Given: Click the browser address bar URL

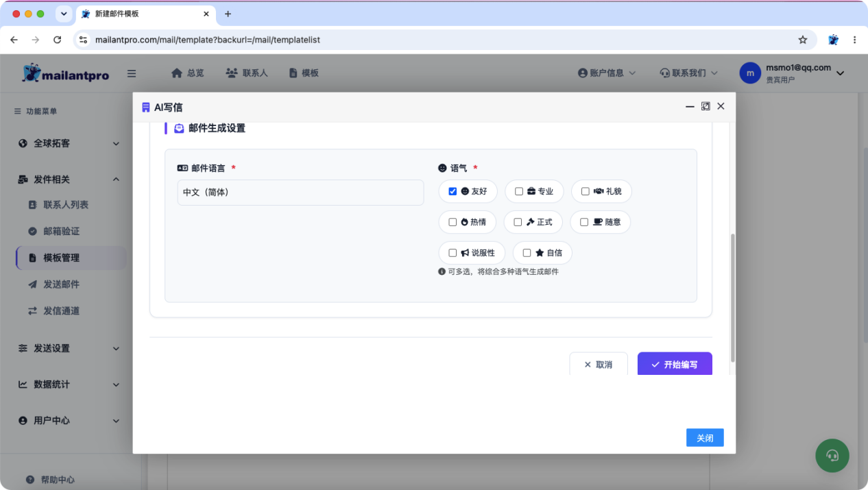Looking at the screenshot, I should tap(208, 40).
